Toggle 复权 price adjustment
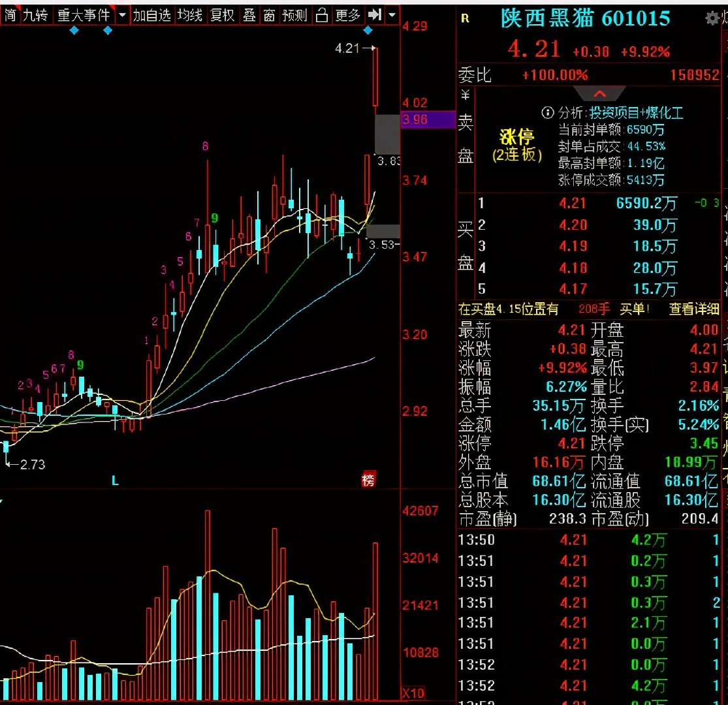 pyautogui.click(x=222, y=15)
